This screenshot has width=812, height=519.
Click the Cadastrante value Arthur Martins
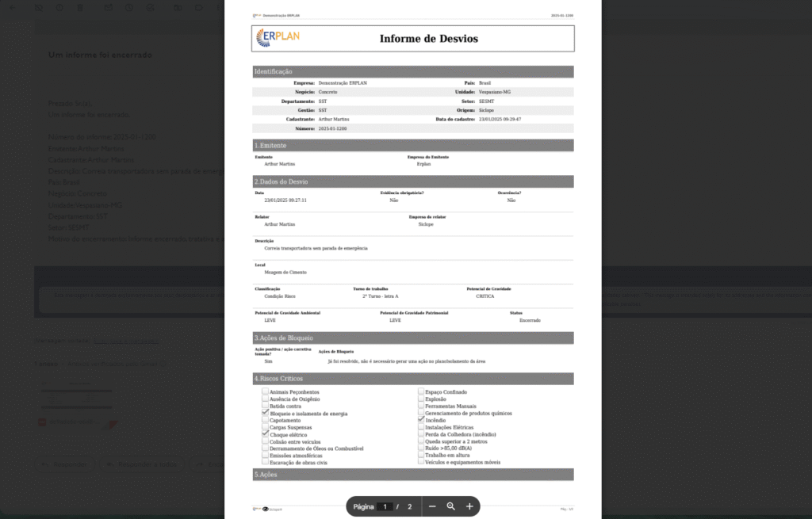(334, 119)
